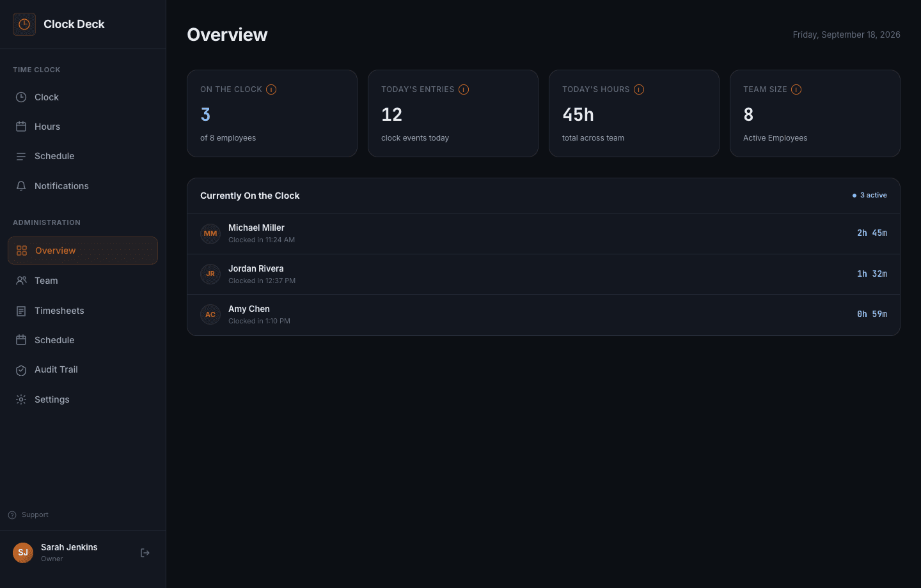Click the MM avatar for Michael Miller

210,233
